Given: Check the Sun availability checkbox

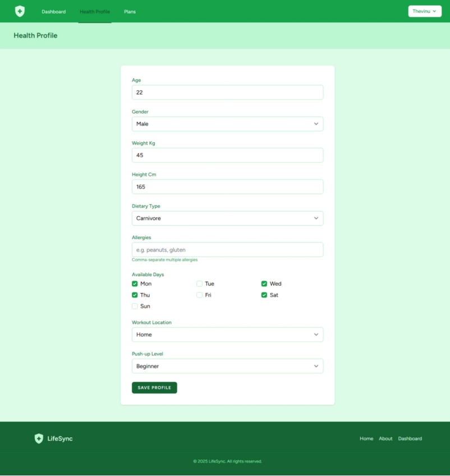Looking at the screenshot, I should tap(135, 306).
